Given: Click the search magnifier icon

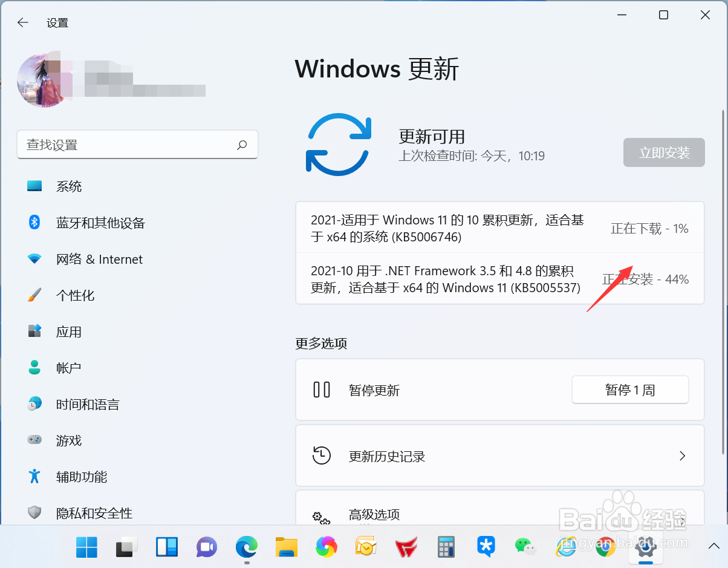Looking at the screenshot, I should coord(242,145).
